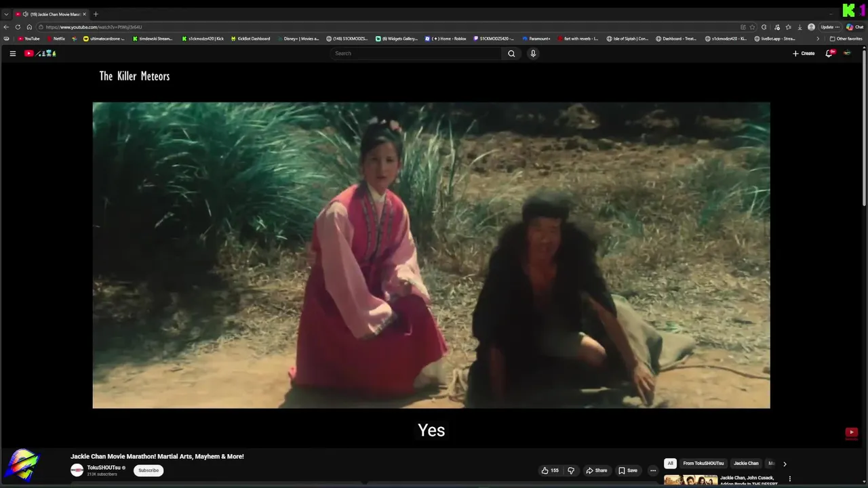Open the Widgets Gallery bookmark
This screenshot has height=488, width=868.
397,39
